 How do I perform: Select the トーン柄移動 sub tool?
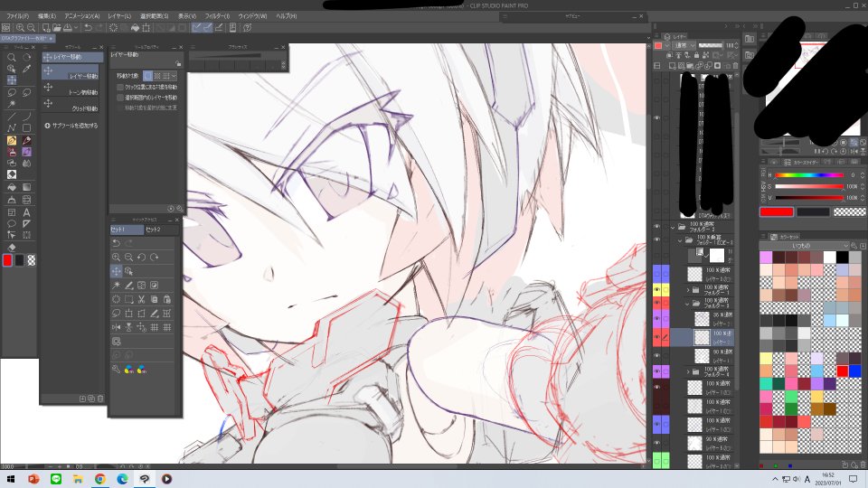72,89
